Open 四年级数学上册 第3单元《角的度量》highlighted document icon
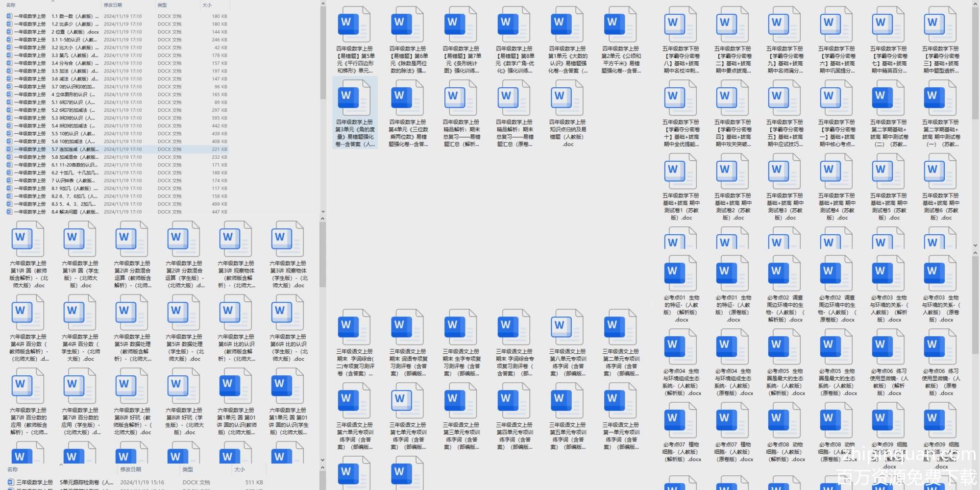980x490 pixels. click(354, 97)
